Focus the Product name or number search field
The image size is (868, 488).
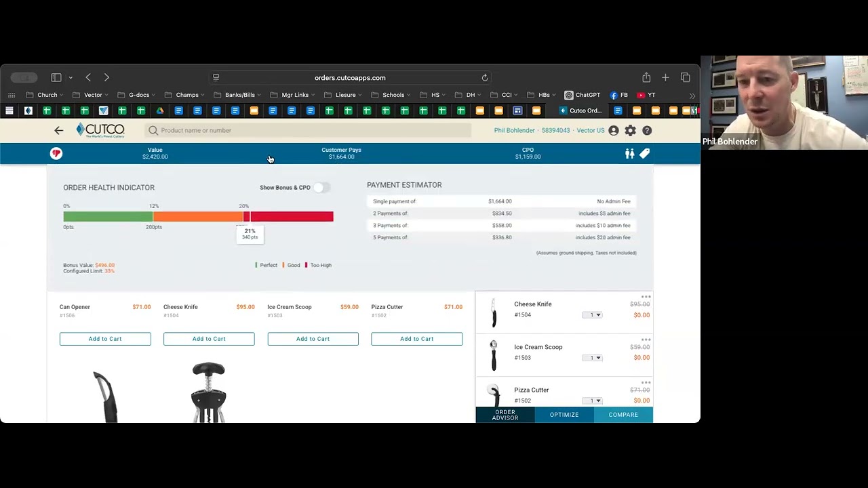point(309,131)
